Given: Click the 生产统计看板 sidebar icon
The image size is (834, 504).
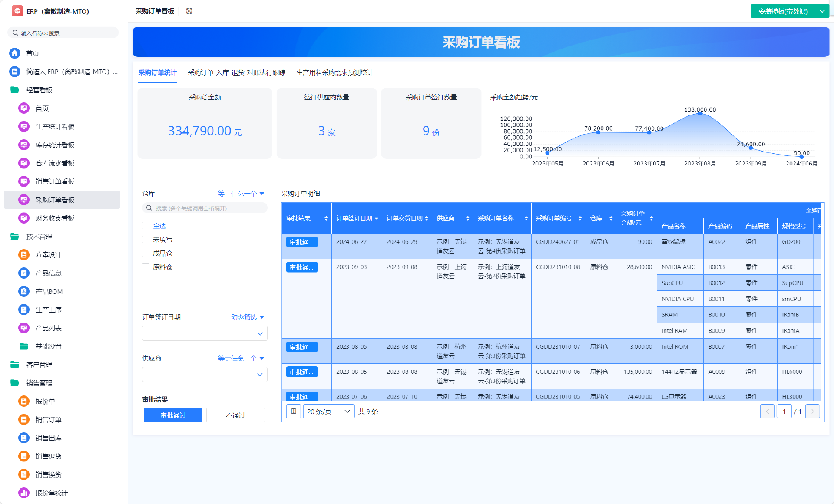Looking at the screenshot, I should pyautogui.click(x=24, y=127).
